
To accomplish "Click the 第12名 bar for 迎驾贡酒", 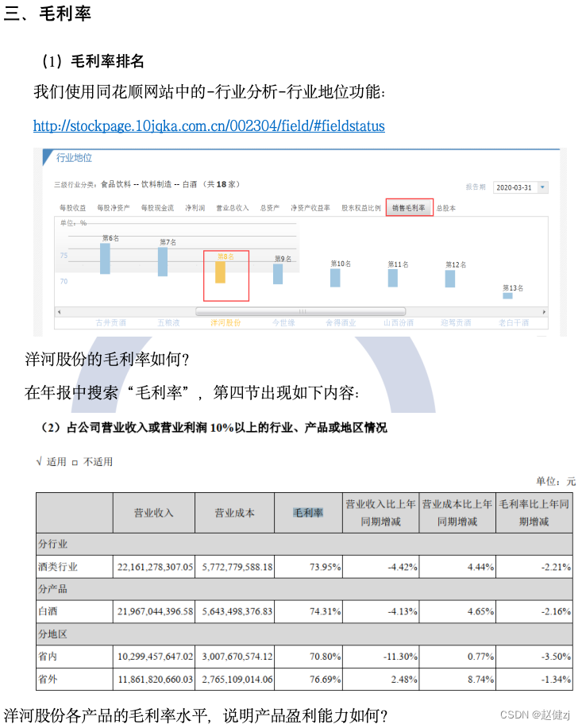I will [x=450, y=279].
